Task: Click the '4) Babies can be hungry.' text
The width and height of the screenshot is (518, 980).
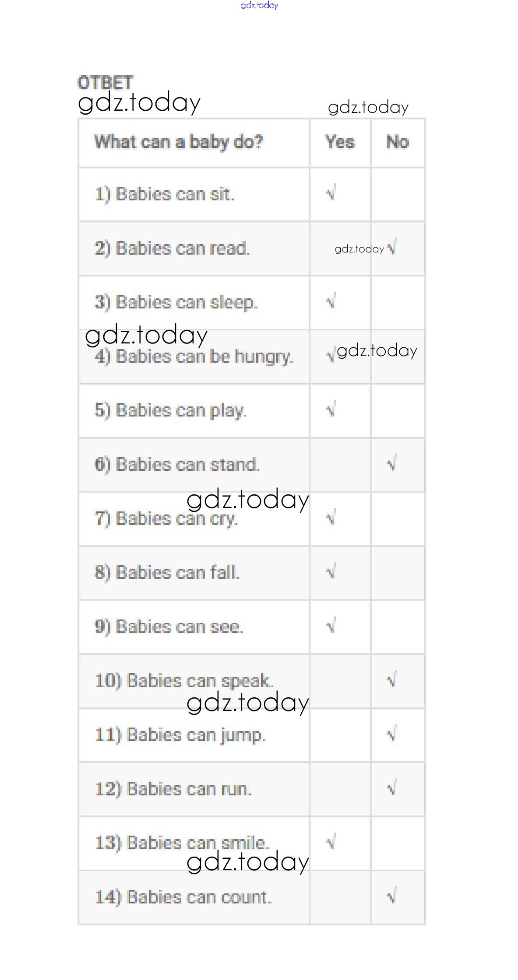Action: pyautogui.click(x=194, y=357)
